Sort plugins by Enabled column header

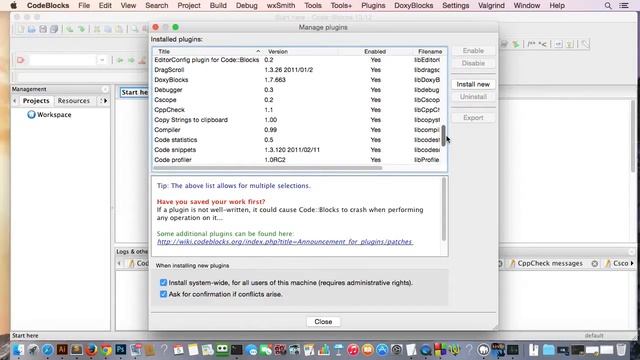click(x=375, y=51)
